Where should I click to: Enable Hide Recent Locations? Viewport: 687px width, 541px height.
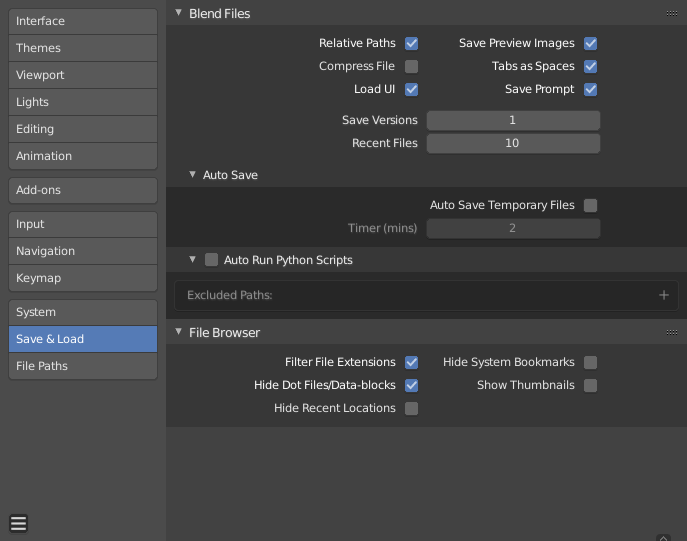coord(411,408)
